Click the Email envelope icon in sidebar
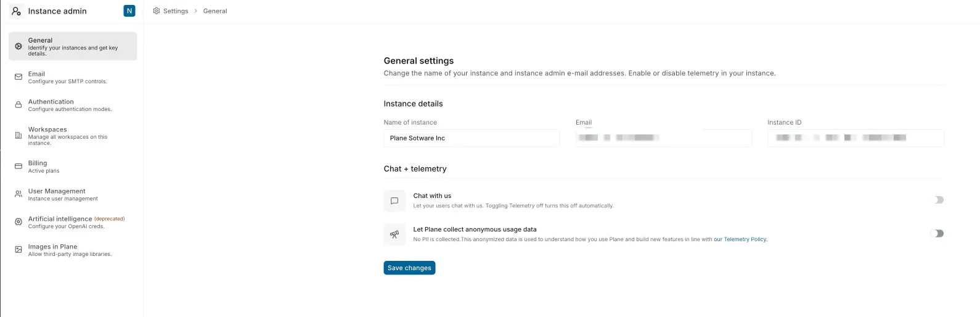Viewport: 980px width, 317px height. (x=18, y=77)
